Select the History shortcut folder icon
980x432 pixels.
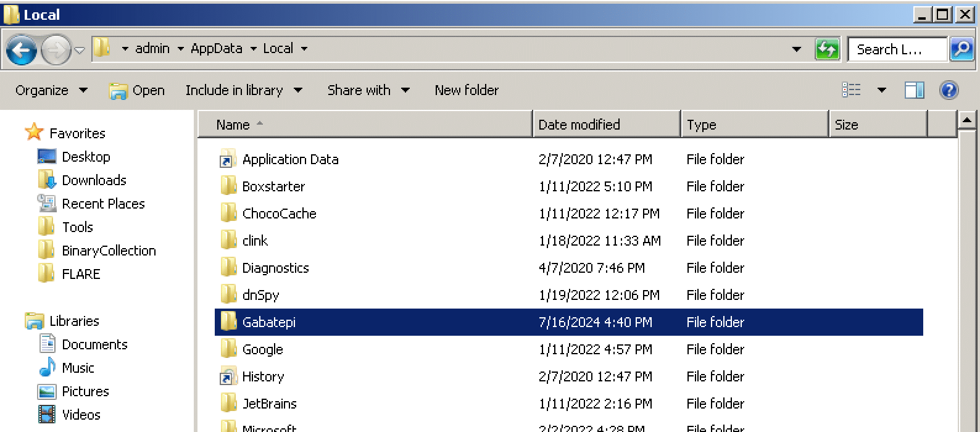228,376
